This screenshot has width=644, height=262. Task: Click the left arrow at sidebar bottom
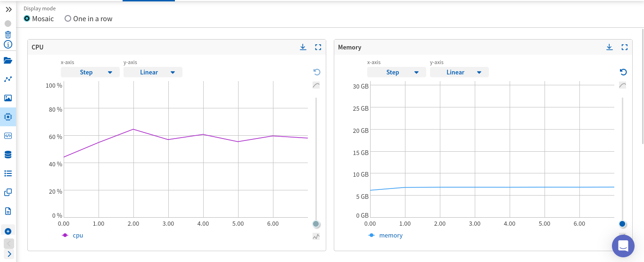9,244
